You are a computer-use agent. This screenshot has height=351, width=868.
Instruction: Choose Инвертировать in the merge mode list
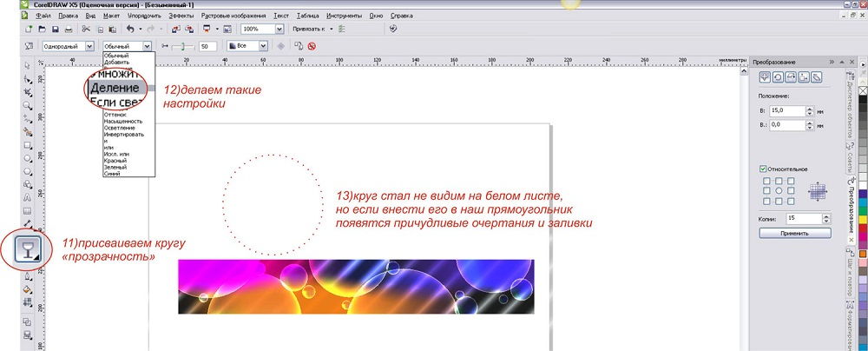[124, 134]
